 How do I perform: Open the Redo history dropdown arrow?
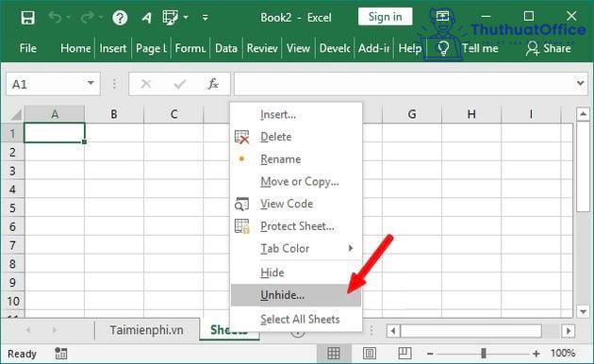101,17
